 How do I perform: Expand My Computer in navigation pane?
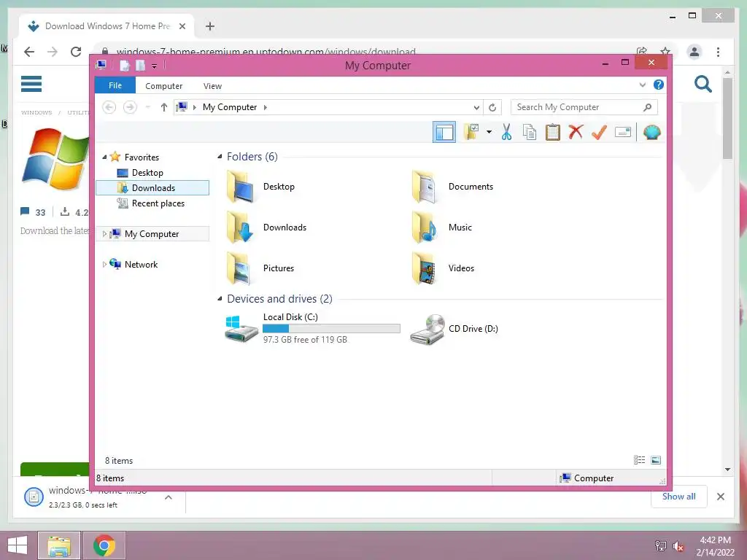104,234
